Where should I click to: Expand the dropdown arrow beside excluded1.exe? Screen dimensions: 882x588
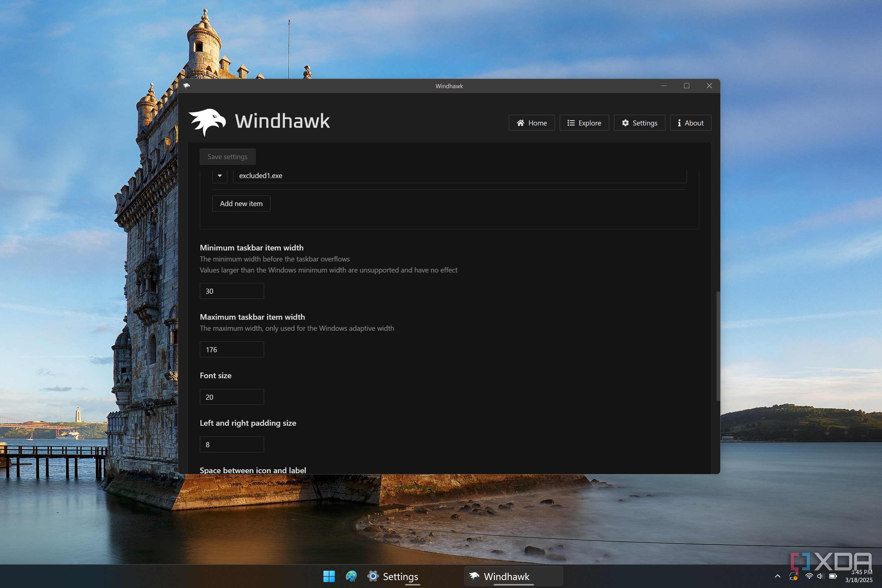(x=220, y=176)
